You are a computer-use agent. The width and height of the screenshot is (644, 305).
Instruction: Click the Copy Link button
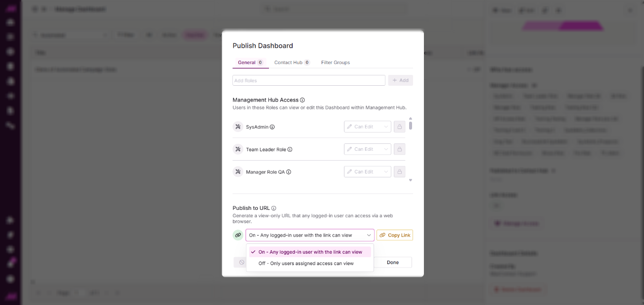395,235
